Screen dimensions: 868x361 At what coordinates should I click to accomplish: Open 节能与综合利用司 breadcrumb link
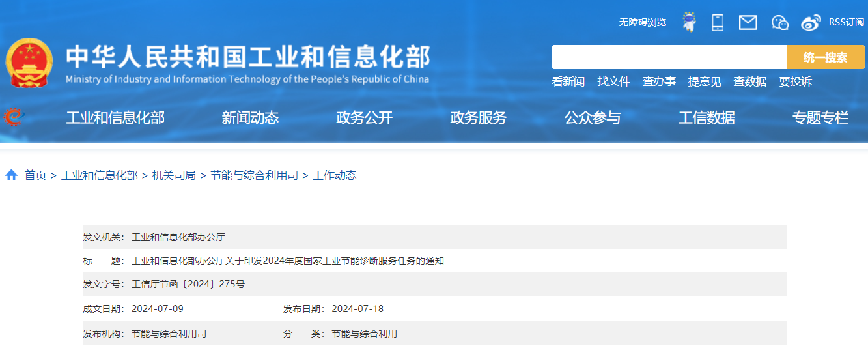[254, 175]
